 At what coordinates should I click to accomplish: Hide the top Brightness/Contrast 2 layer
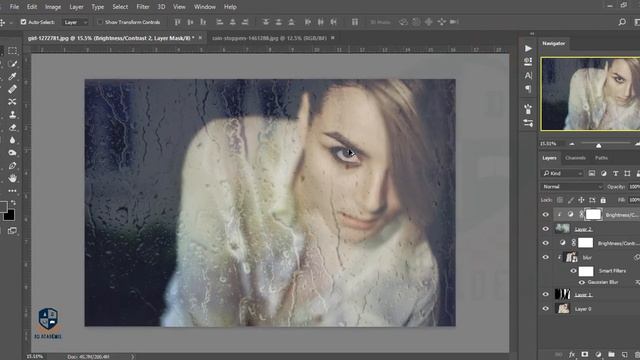click(x=546, y=215)
